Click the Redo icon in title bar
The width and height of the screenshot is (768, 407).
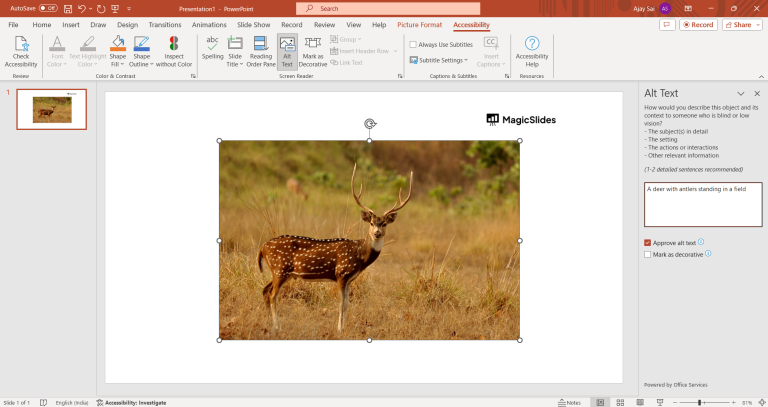101,9
